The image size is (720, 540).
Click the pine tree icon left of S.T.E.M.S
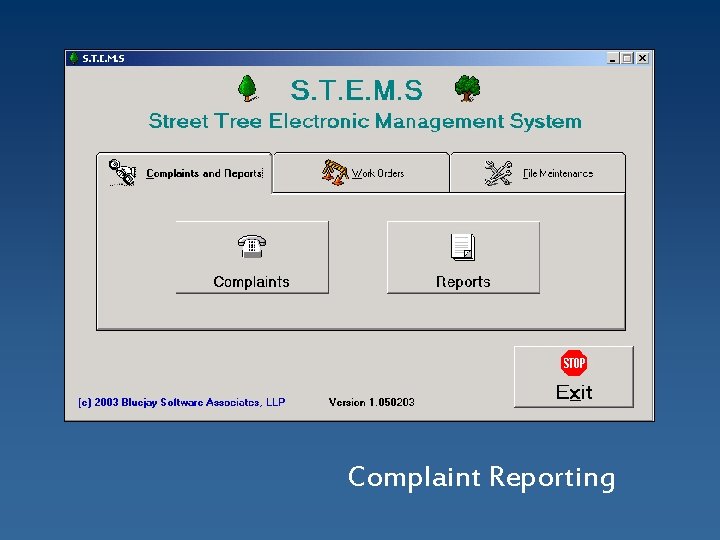[x=248, y=88]
